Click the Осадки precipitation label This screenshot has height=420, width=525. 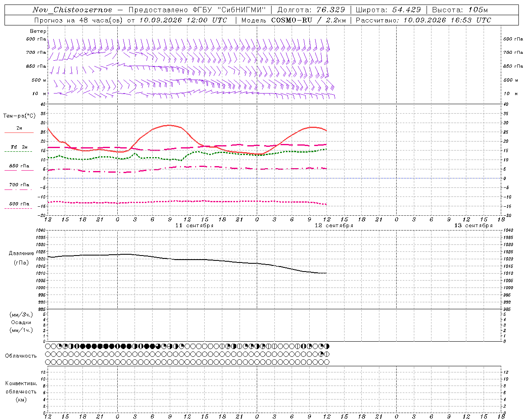pos(21,322)
